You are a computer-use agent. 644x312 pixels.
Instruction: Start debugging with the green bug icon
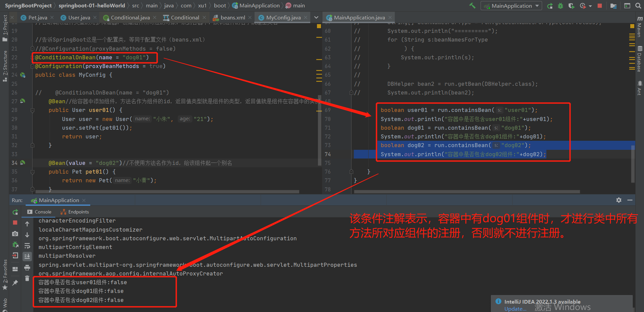click(x=560, y=6)
